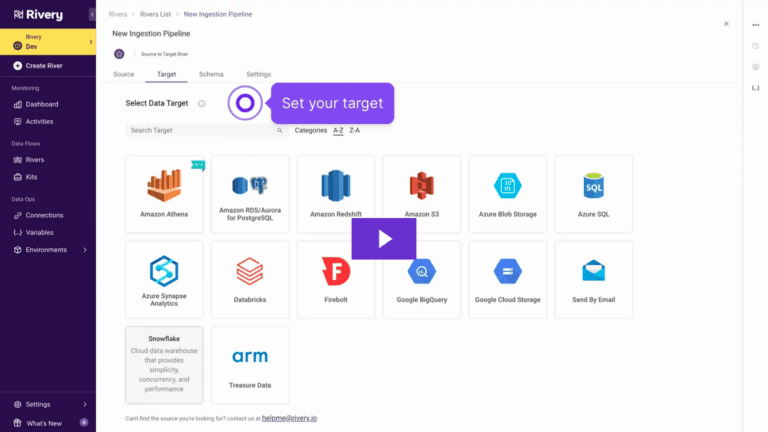Click the info icon beside Select Data Target
768x432 pixels.
click(x=201, y=104)
